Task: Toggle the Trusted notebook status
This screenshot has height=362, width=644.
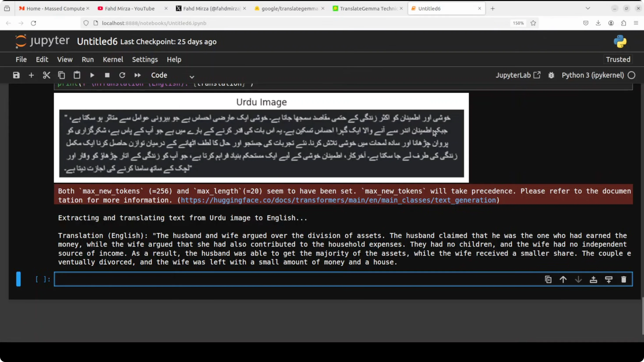Action: (618, 60)
